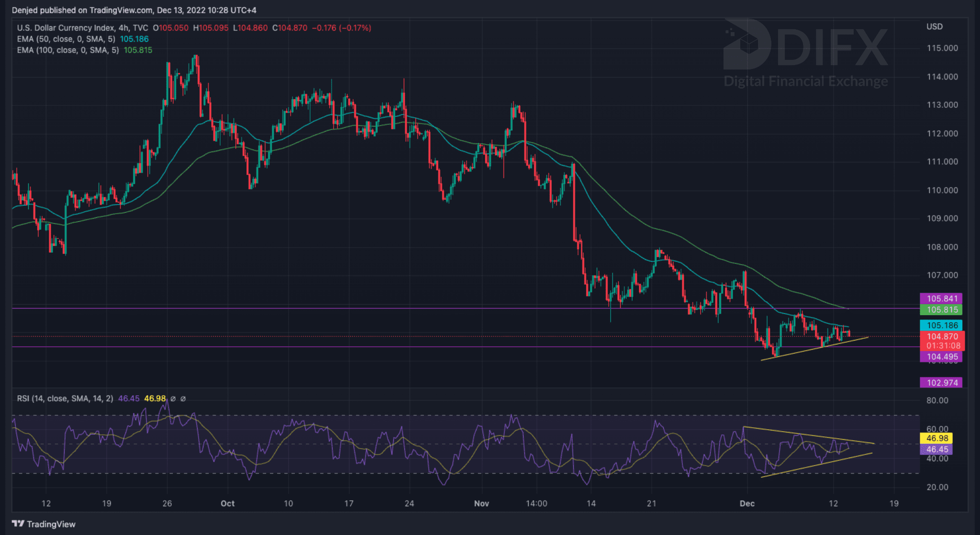Screen dimensions: 980x535
Task: Click the Dec label on time axis
Action: click(x=746, y=503)
